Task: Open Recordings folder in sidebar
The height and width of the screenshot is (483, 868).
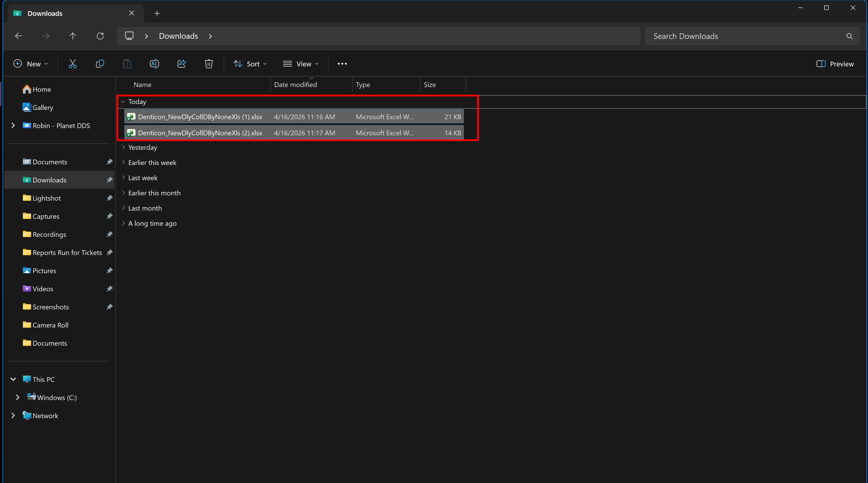Action: tap(44, 234)
